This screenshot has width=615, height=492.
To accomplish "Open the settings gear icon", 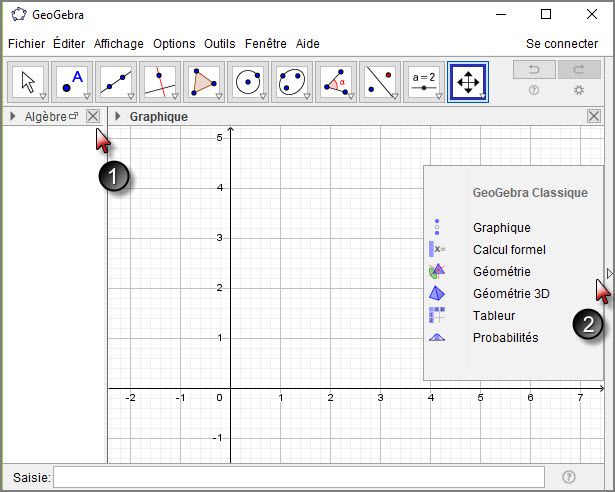I will [x=579, y=90].
